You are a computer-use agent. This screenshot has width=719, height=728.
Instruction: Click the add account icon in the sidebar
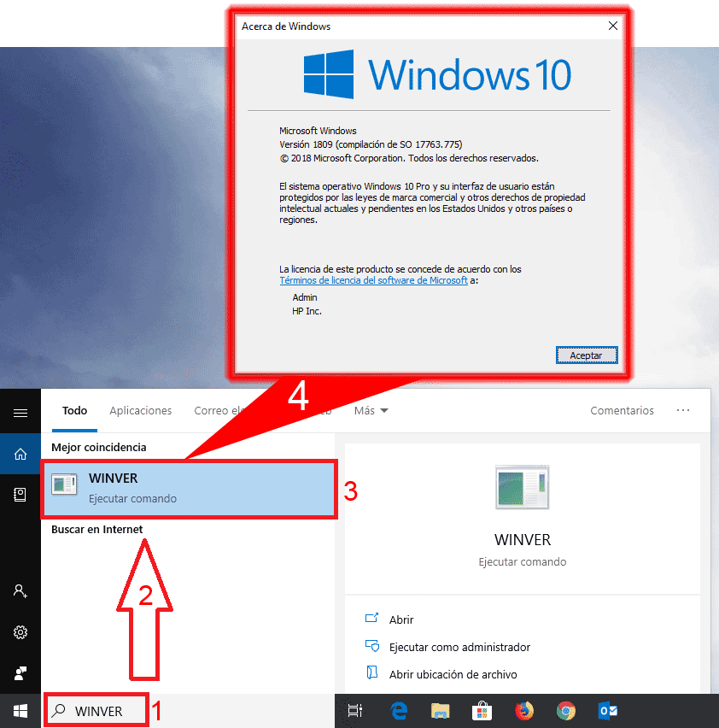[x=20, y=591]
